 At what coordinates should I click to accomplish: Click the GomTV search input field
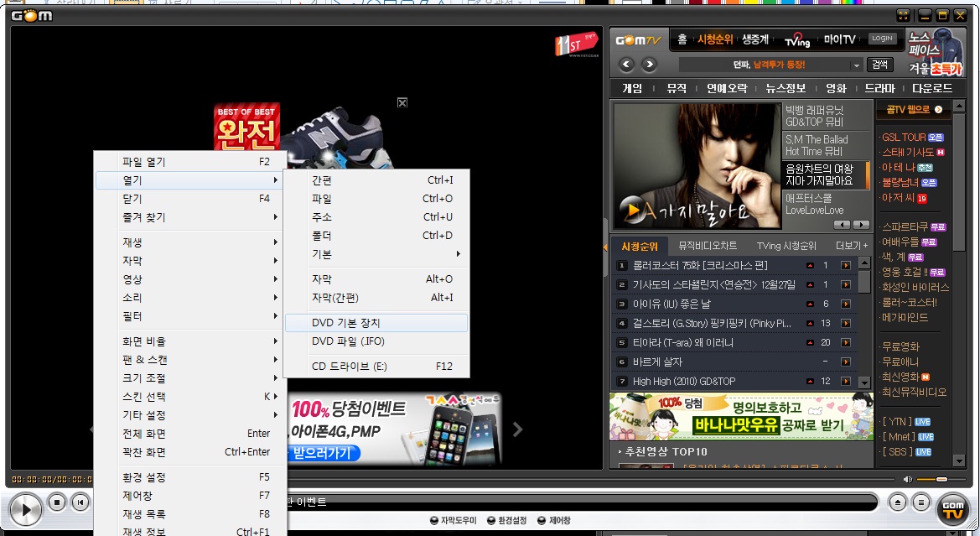coord(765,65)
